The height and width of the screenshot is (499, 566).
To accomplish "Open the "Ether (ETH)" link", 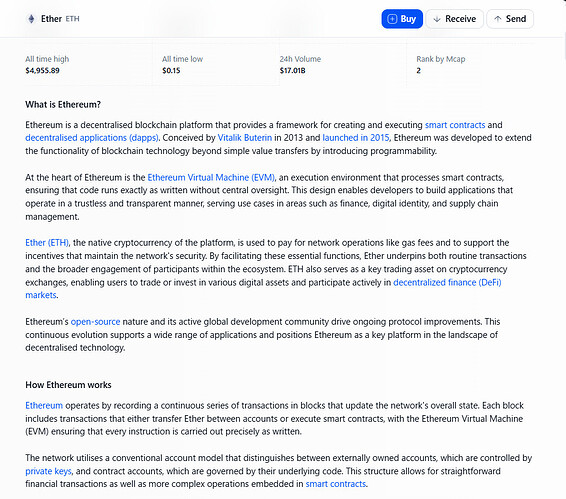I will pos(47,243).
